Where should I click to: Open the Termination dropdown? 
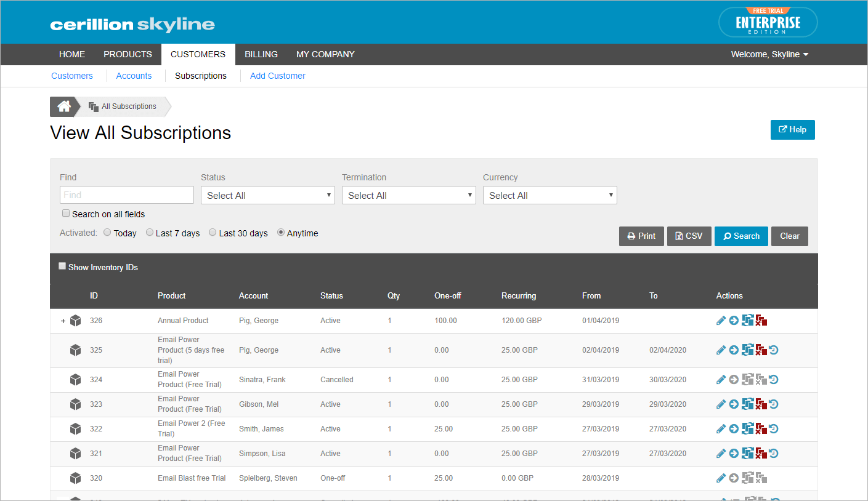[x=409, y=195]
